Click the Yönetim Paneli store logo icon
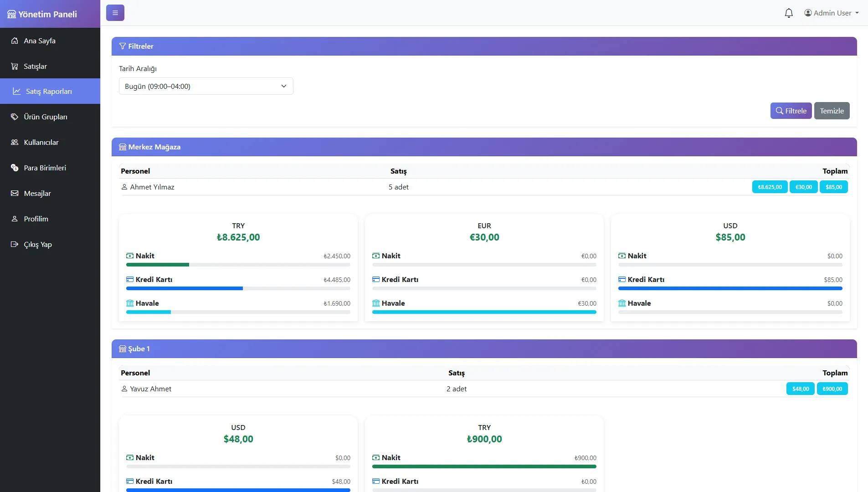 [x=11, y=14]
